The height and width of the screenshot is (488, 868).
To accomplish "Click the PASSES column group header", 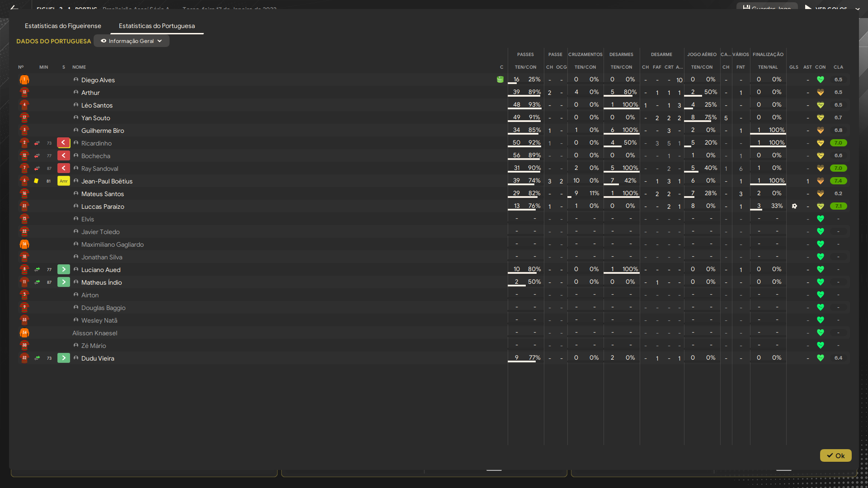I will pos(525,54).
